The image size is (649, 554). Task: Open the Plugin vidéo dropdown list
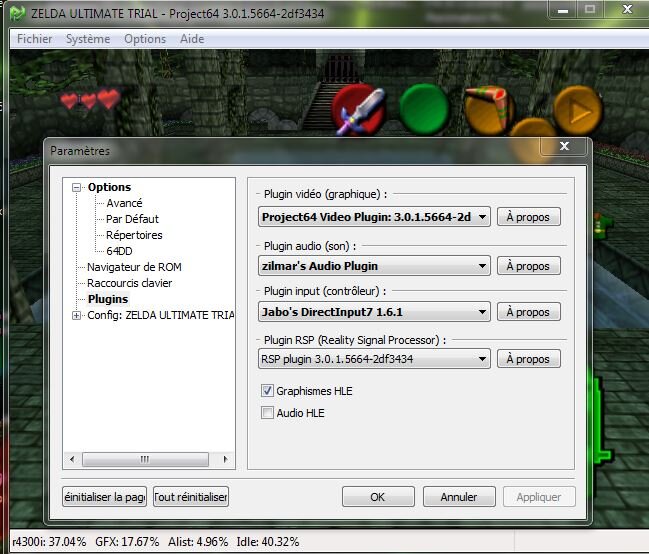481,217
